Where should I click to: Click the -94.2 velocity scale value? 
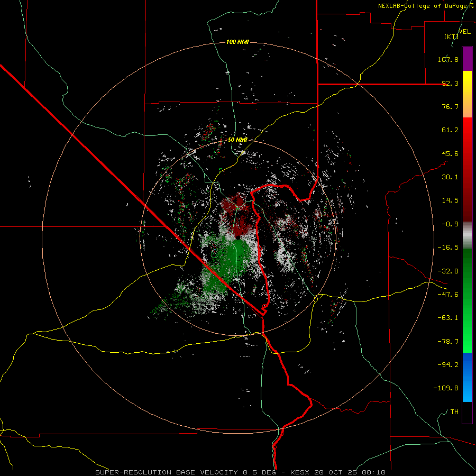448,365
